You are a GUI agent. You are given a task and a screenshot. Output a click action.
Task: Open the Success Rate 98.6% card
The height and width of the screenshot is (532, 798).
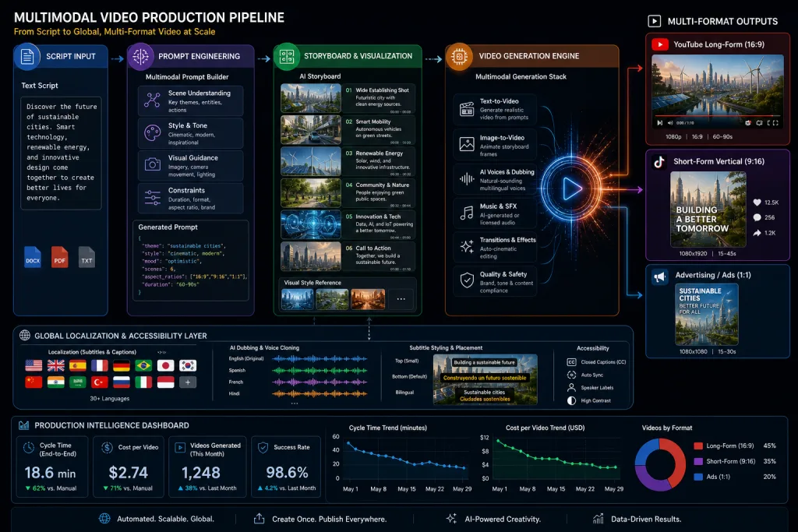pos(287,466)
